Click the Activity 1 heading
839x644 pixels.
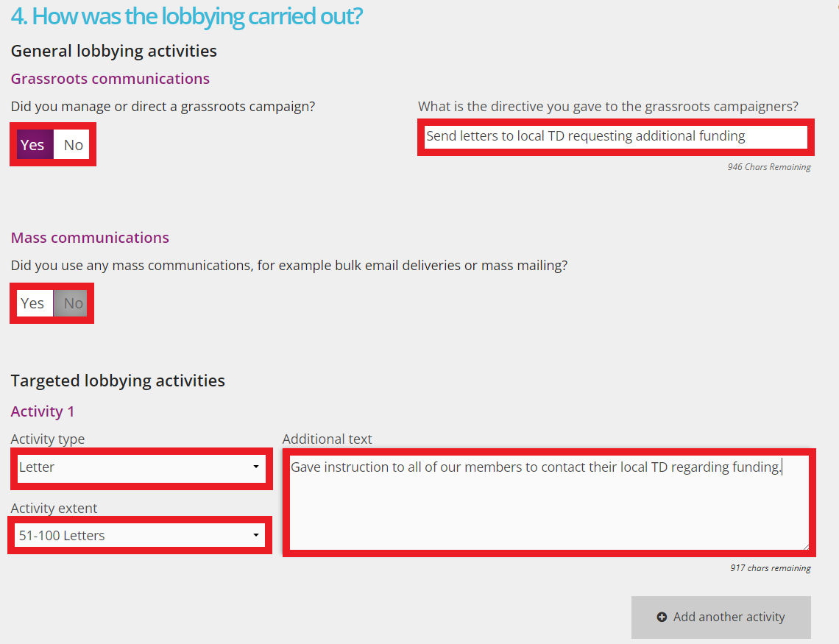point(43,411)
